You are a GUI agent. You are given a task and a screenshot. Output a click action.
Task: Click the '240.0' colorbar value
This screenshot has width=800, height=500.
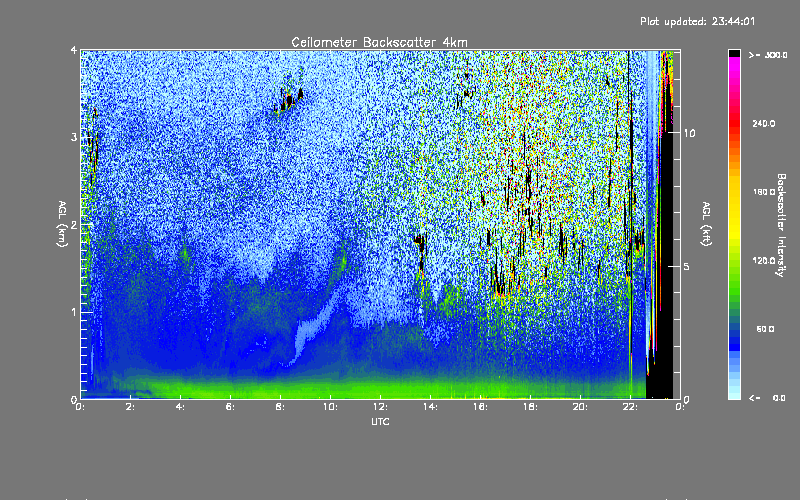point(764,124)
